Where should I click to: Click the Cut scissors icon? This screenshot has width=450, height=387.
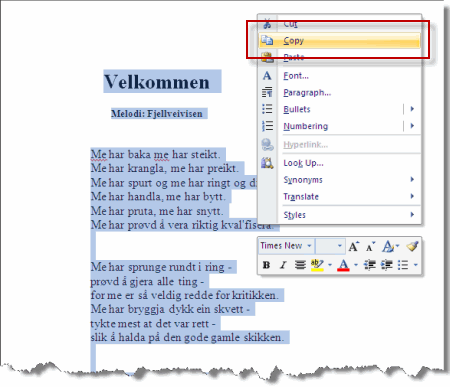[267, 24]
